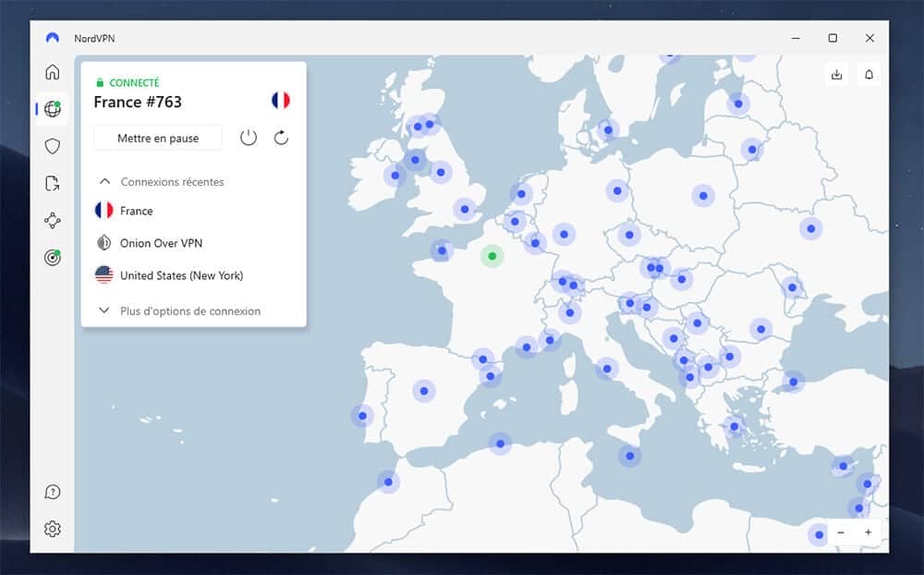Click the Poland server marker
This screenshot has height=575, width=924.
click(703, 196)
